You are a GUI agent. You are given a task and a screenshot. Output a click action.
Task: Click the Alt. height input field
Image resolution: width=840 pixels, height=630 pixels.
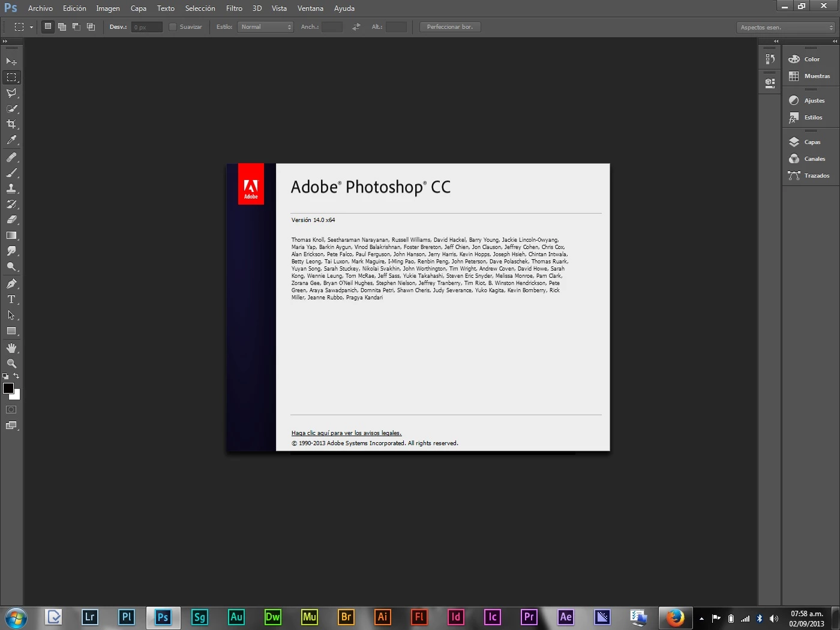(x=396, y=27)
